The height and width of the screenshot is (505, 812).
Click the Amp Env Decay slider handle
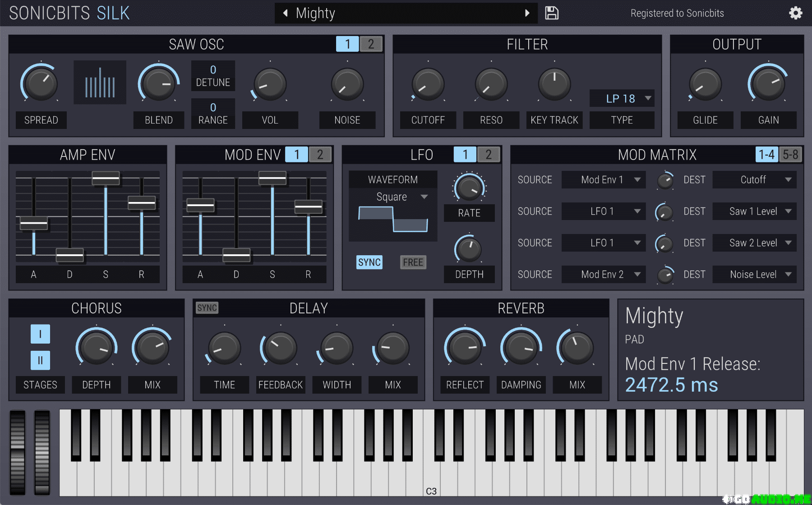tap(70, 255)
